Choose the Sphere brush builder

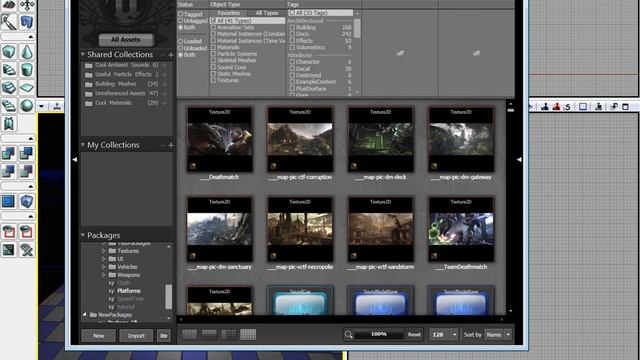(27, 106)
